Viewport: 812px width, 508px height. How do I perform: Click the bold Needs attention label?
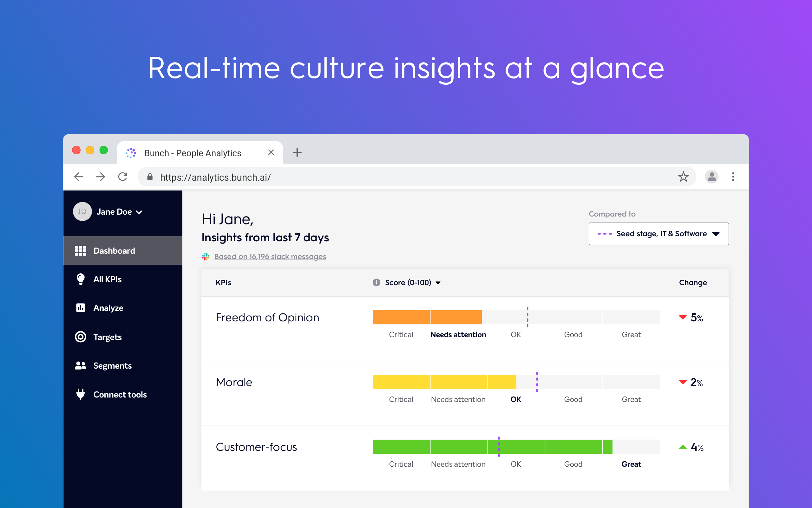pos(458,335)
